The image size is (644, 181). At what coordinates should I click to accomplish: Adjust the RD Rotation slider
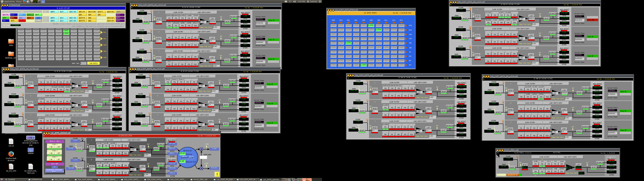click(x=188, y=158)
